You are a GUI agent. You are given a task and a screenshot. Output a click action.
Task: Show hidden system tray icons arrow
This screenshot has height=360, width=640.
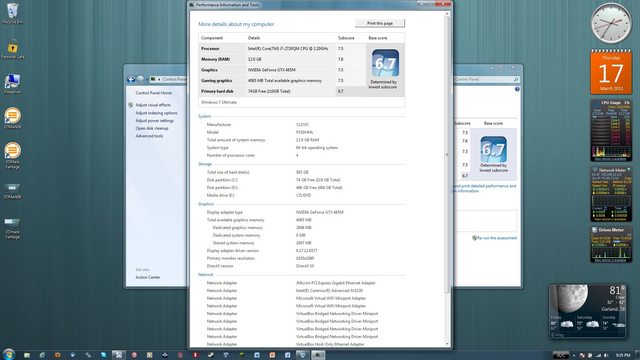click(574, 356)
